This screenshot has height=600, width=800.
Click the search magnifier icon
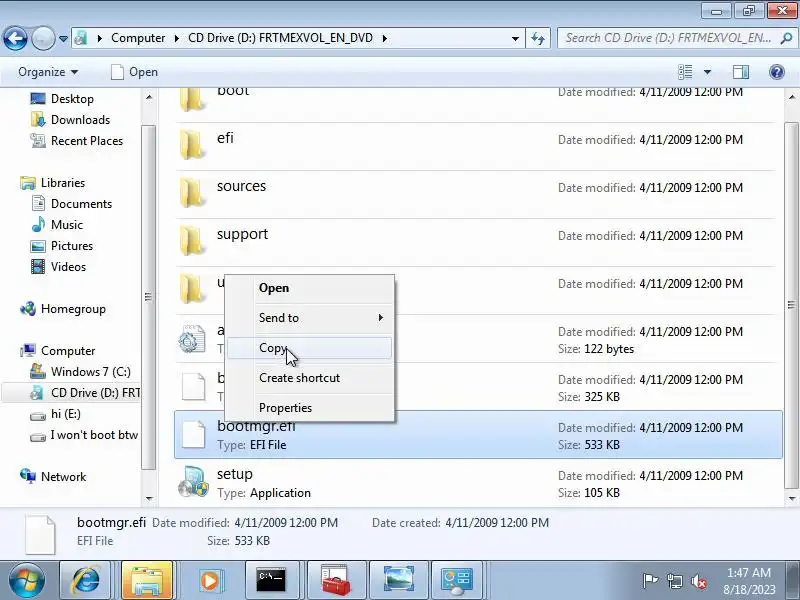click(786, 38)
